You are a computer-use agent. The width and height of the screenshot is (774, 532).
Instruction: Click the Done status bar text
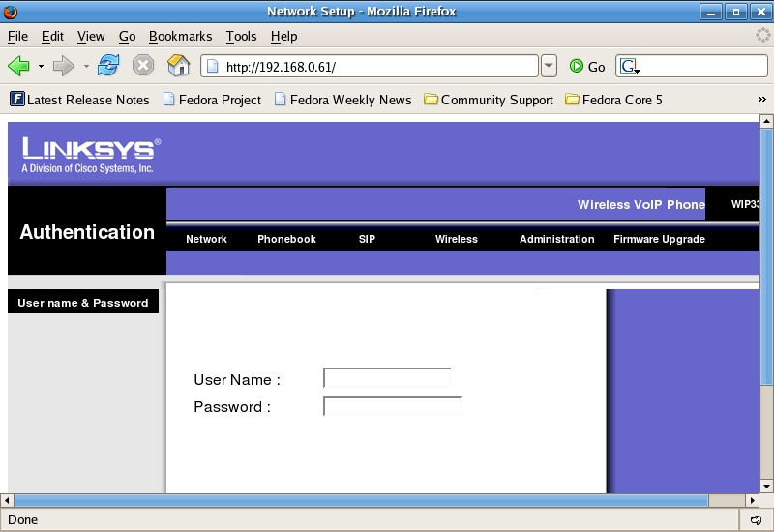coord(22,519)
